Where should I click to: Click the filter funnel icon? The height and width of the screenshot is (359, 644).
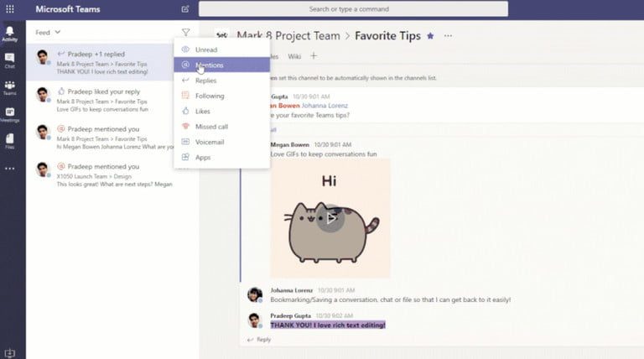coord(185,33)
